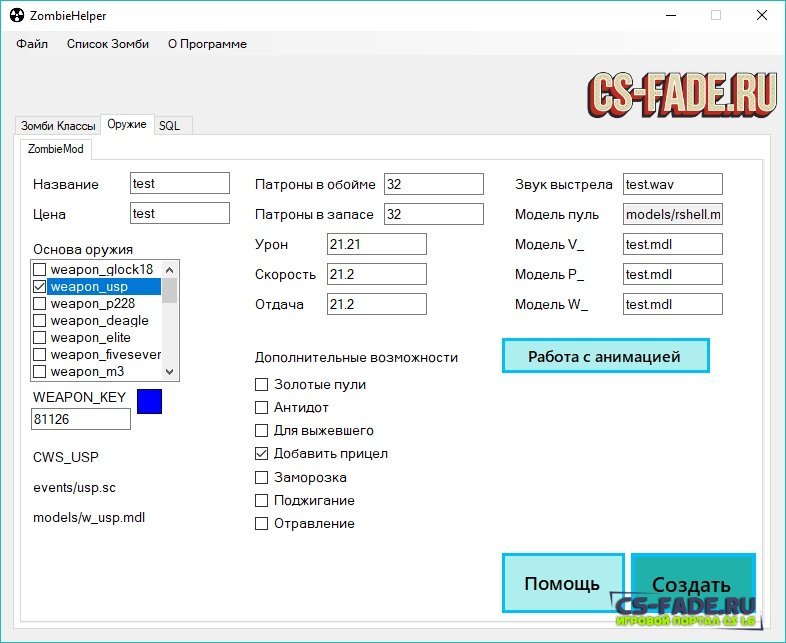Click the Модель W_ field
The width and height of the screenshot is (786, 643).
(x=673, y=304)
